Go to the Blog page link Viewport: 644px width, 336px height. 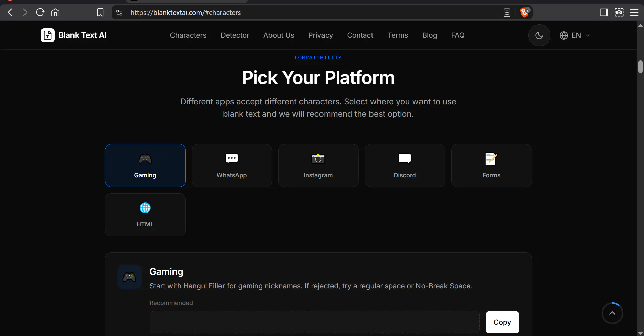tap(430, 35)
